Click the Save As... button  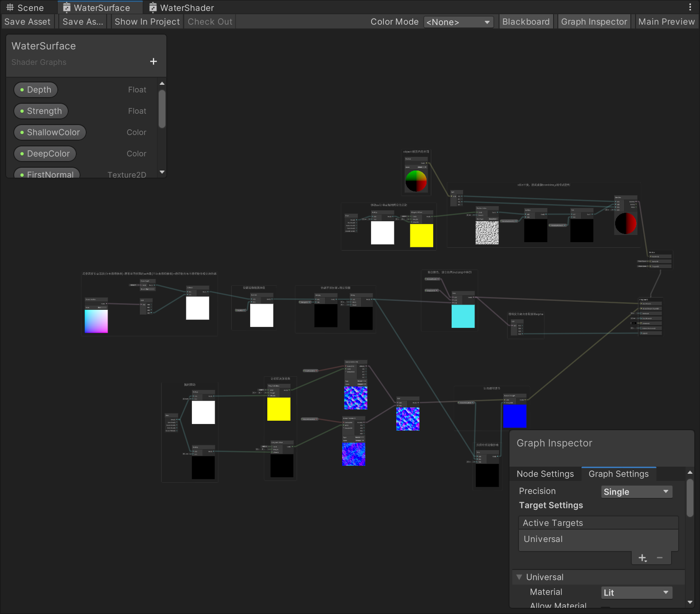tap(82, 22)
